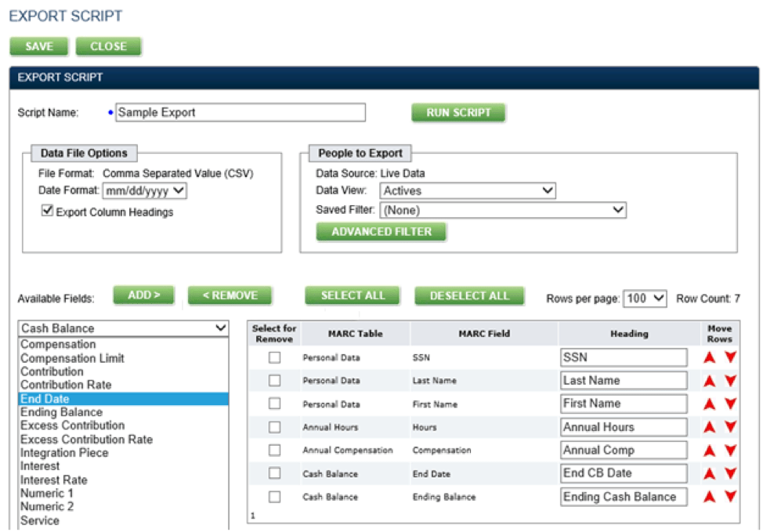
Task: Open the Cash Balance available fields dropdown
Action: point(123,328)
